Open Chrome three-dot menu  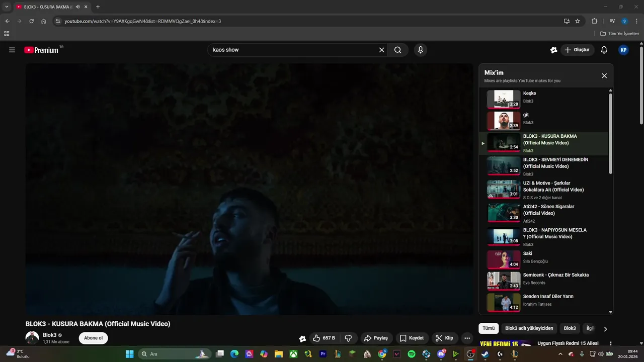coord(636,21)
